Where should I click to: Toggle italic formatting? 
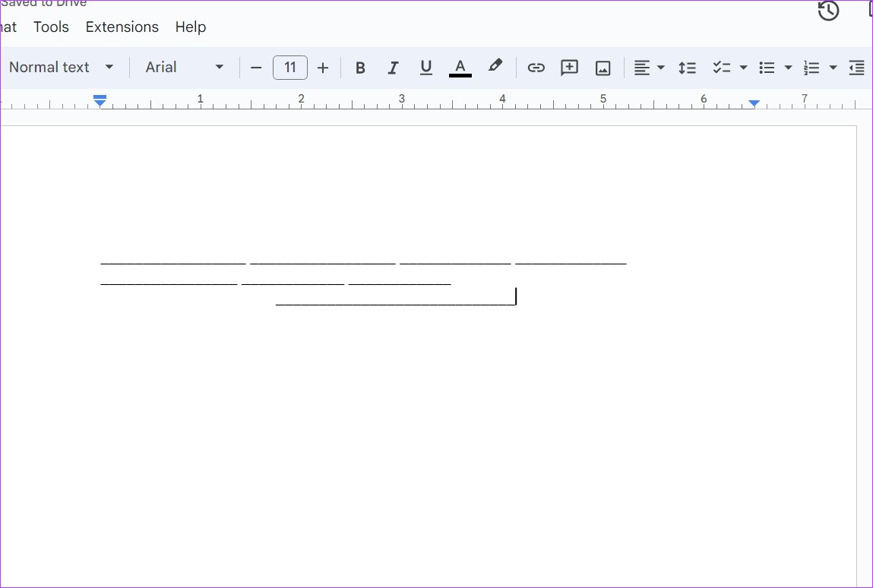[x=393, y=68]
